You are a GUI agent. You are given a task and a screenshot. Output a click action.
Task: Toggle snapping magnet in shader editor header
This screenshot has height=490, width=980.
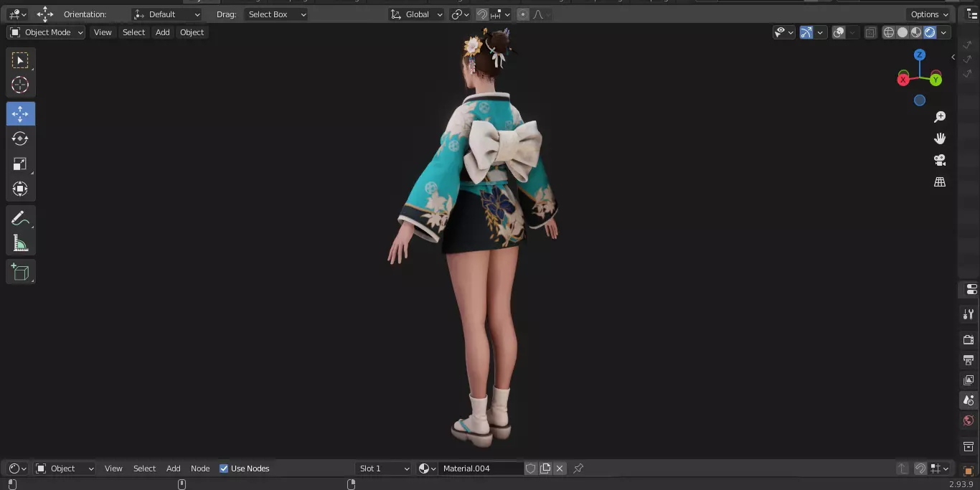920,468
